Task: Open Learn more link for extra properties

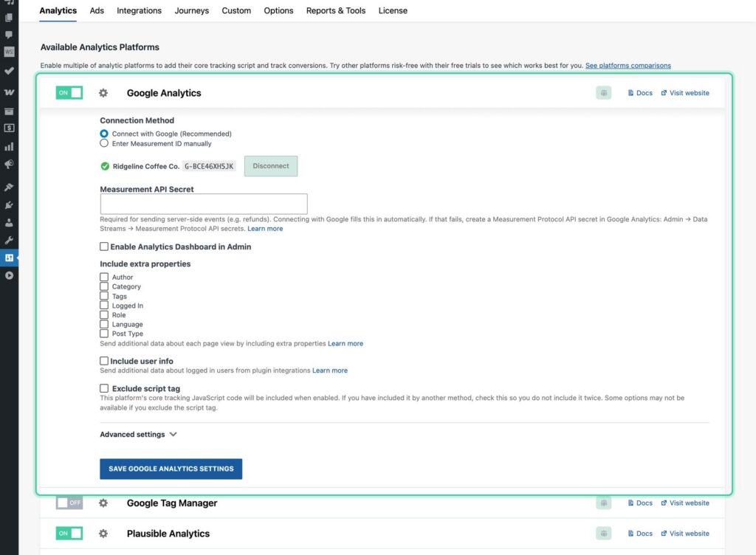Action: click(x=346, y=343)
